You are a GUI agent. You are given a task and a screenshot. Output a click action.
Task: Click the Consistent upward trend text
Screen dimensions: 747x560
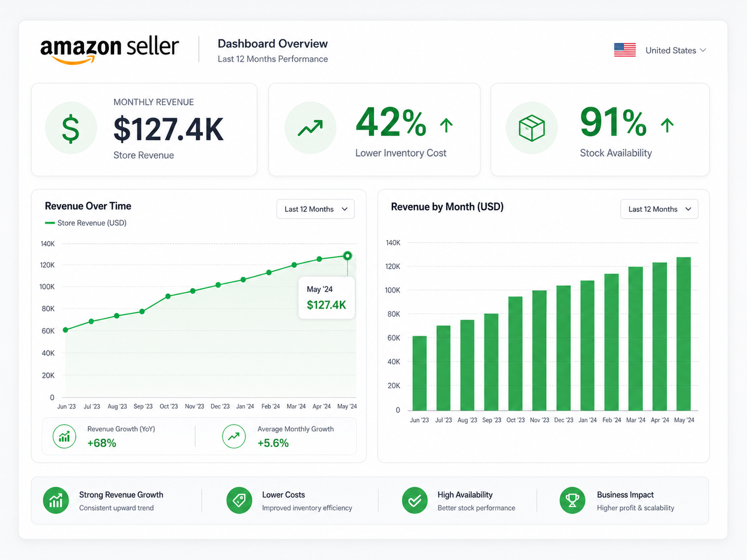[117, 508]
